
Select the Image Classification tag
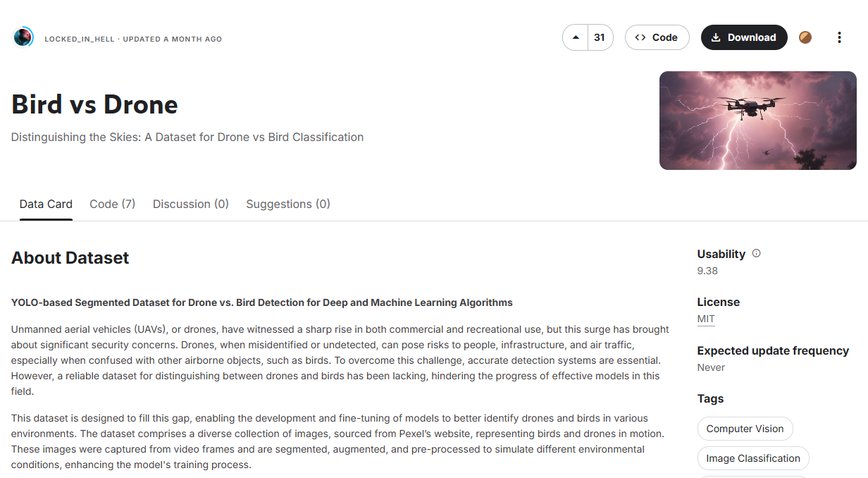(753, 458)
